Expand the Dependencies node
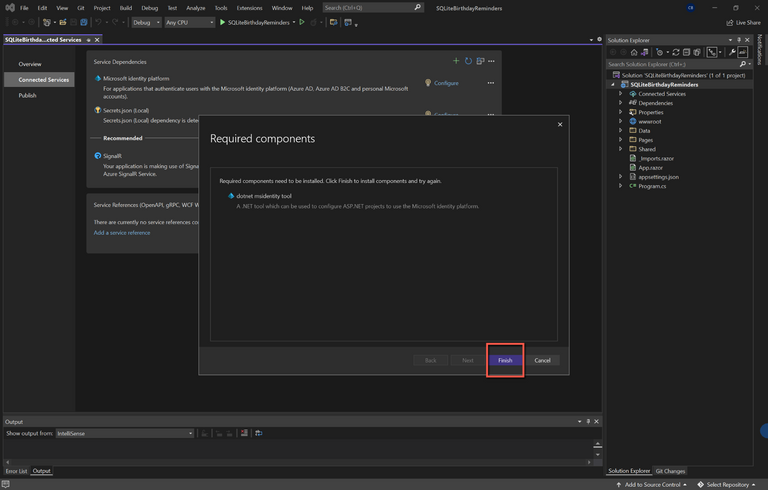Screen dimensions: 768x490 coord(621,103)
